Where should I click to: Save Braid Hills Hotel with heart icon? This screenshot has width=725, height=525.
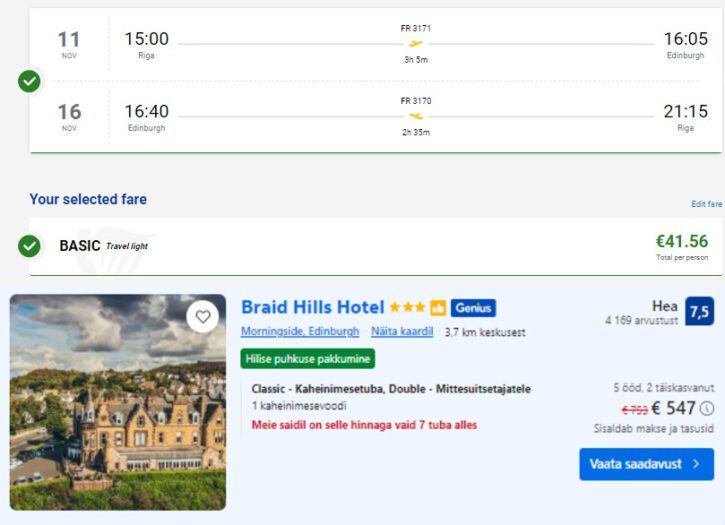203,317
